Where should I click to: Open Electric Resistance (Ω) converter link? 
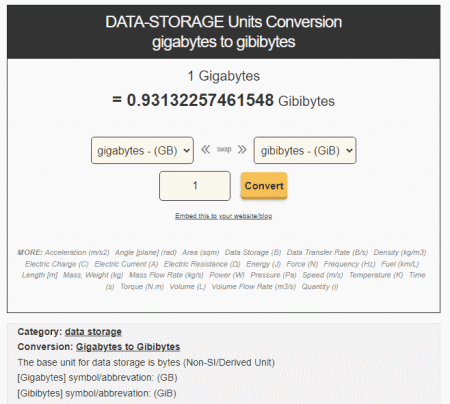202,264
